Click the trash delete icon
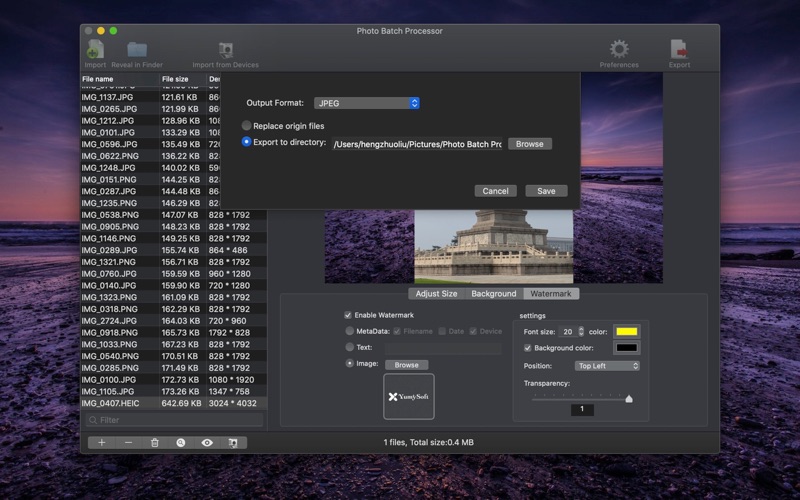 click(155, 442)
